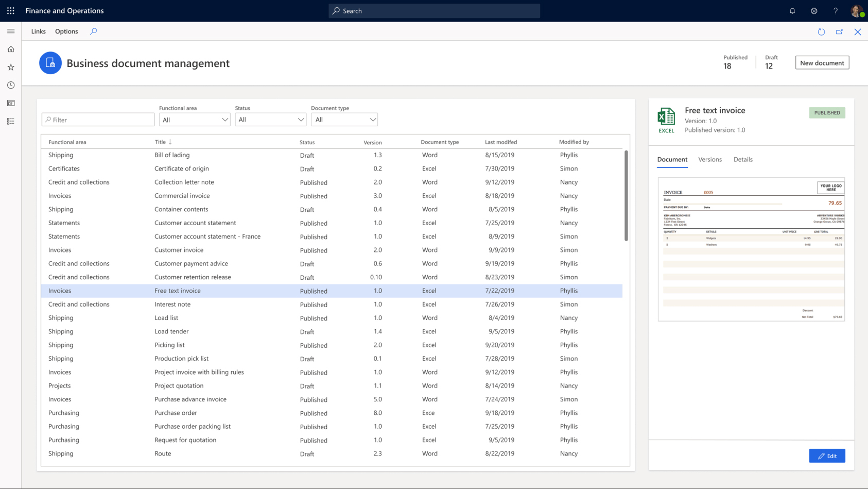This screenshot has width=868, height=489.
Task: Go to Home in left sidebar
Action: (x=11, y=49)
